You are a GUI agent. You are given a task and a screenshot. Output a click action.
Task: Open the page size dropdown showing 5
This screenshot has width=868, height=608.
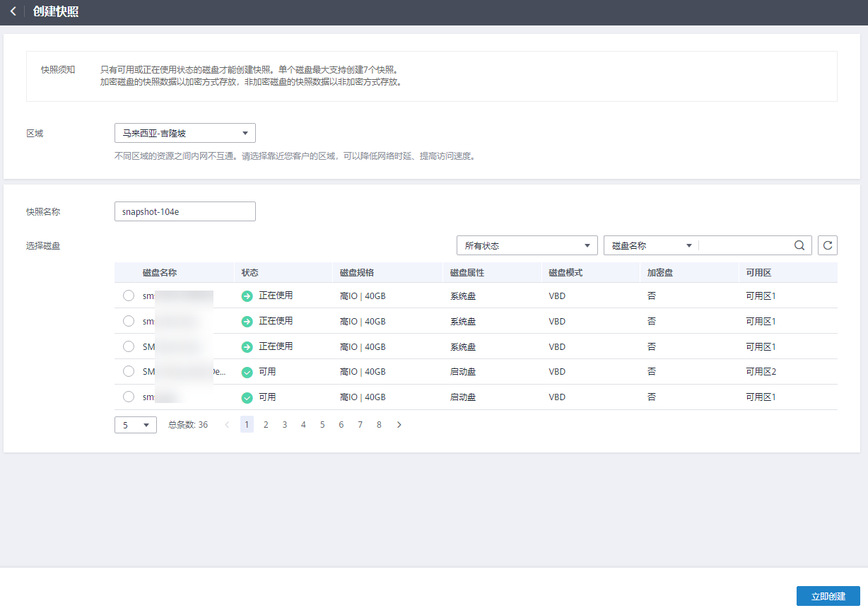[x=136, y=425]
